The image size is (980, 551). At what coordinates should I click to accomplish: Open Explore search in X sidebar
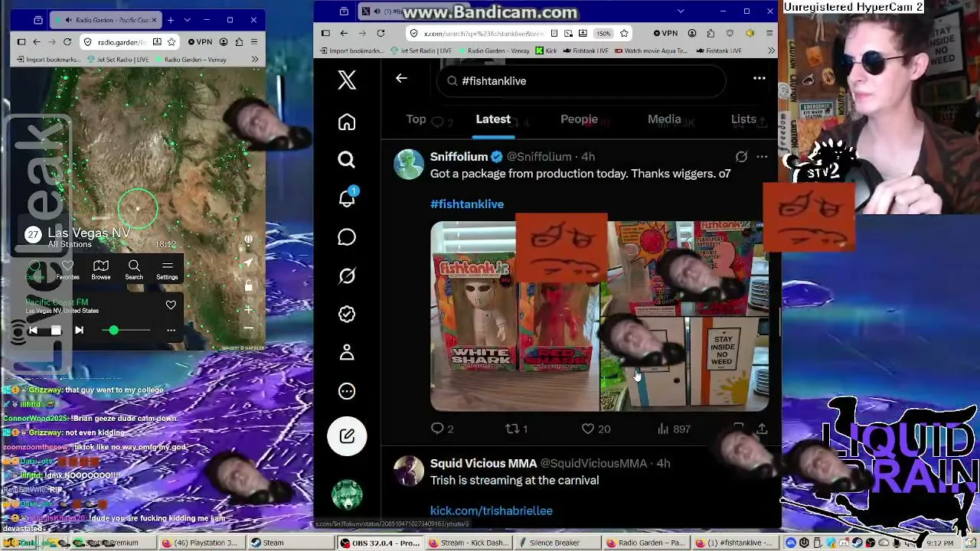pos(347,159)
